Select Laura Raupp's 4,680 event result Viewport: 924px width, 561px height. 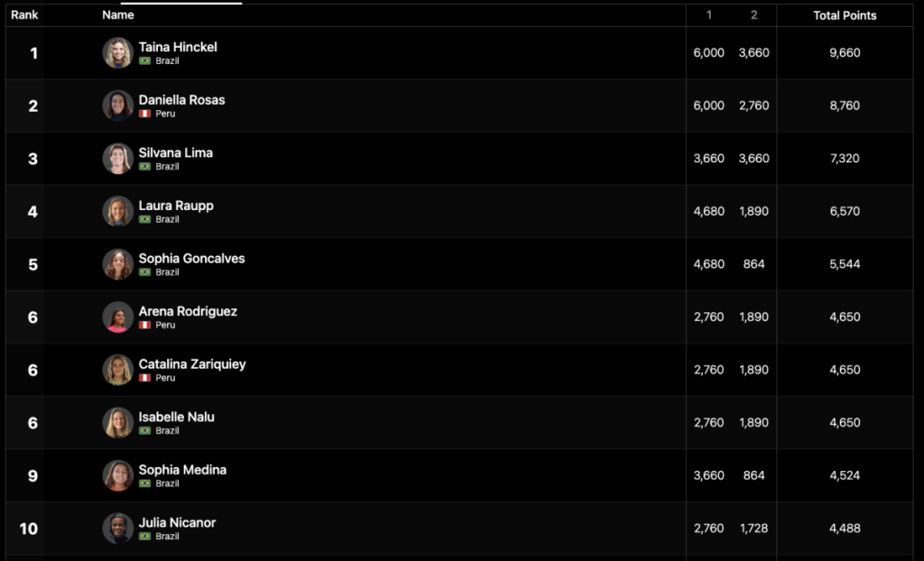pyautogui.click(x=709, y=211)
